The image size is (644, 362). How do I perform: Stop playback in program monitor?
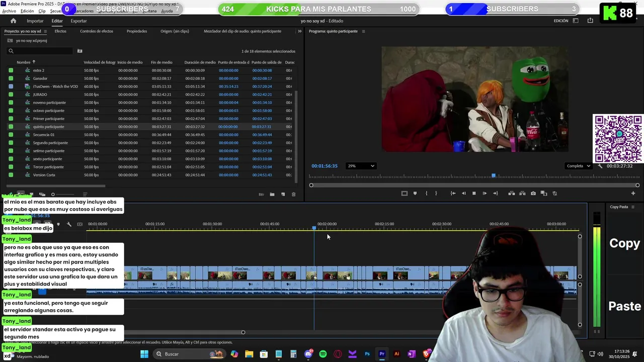pyautogui.click(x=474, y=194)
